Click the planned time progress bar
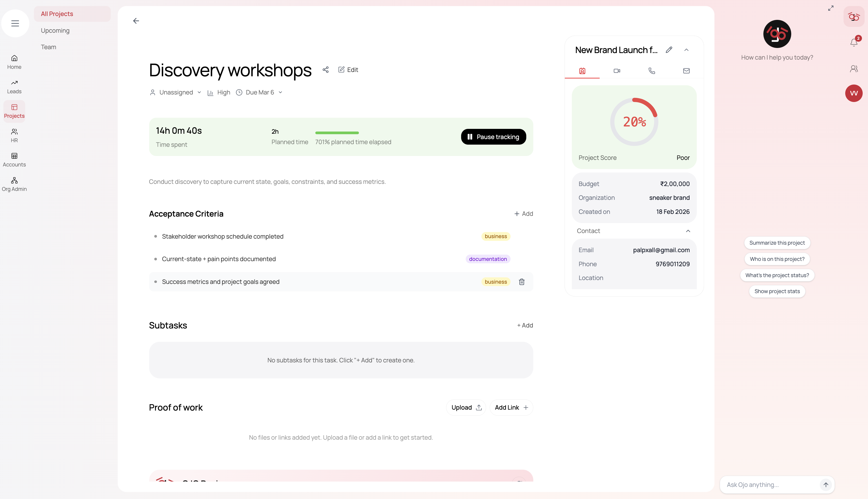The height and width of the screenshot is (499, 868). click(337, 133)
